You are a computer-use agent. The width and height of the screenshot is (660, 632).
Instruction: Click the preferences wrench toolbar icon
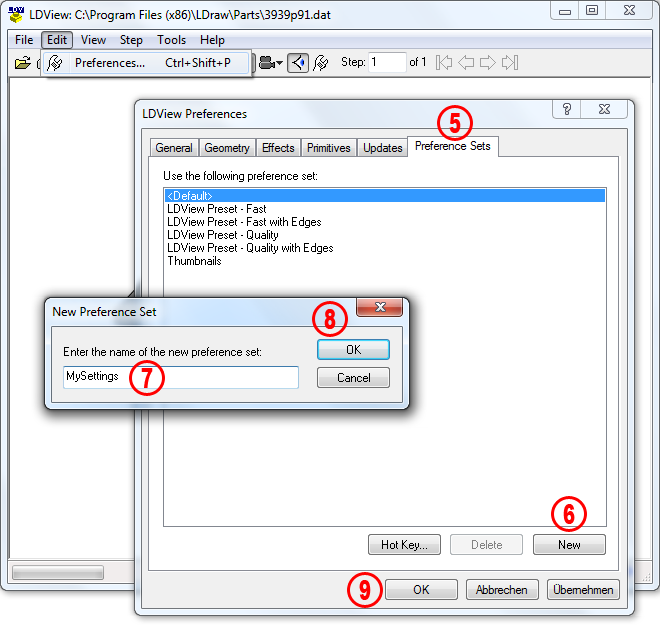[321, 63]
